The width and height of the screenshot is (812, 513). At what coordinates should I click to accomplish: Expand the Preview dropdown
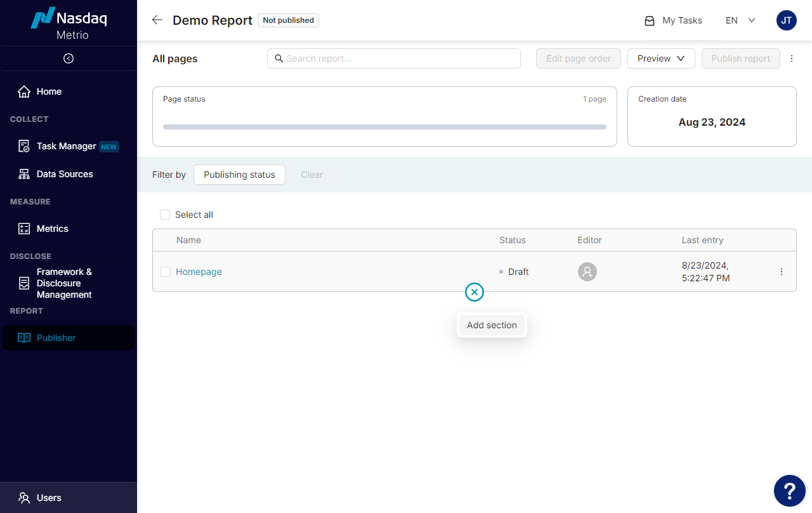click(661, 58)
